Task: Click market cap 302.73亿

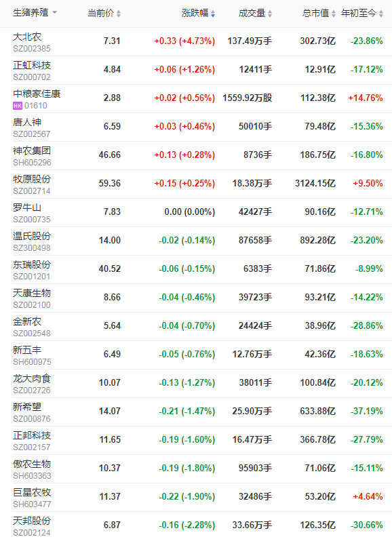Action: (x=317, y=41)
